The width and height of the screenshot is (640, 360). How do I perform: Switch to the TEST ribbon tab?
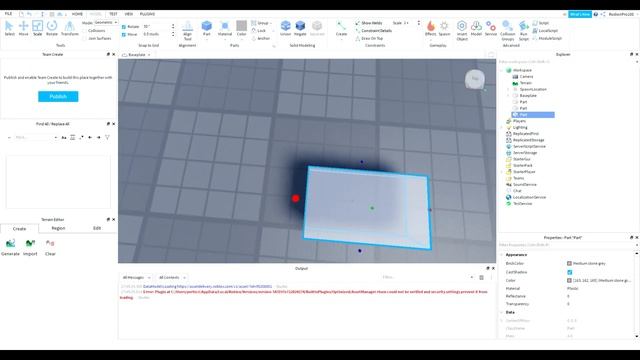tap(113, 14)
